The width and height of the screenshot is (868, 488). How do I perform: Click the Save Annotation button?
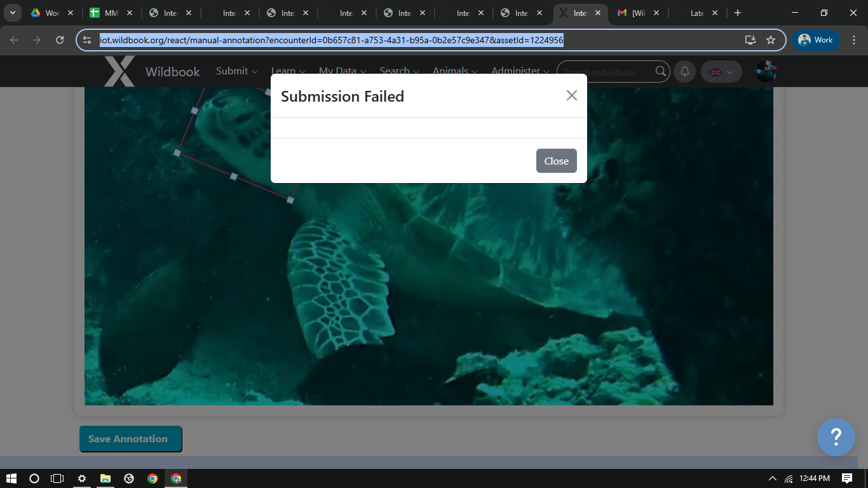[x=130, y=439]
